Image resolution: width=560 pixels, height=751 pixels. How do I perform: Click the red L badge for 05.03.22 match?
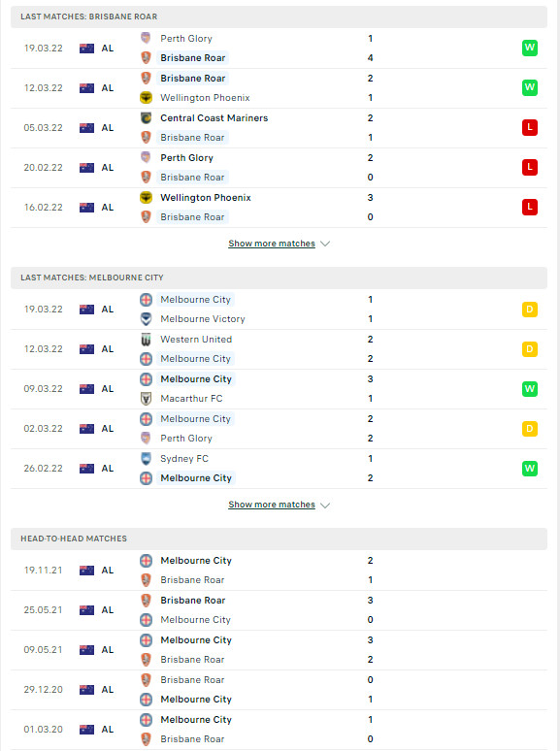(x=529, y=127)
